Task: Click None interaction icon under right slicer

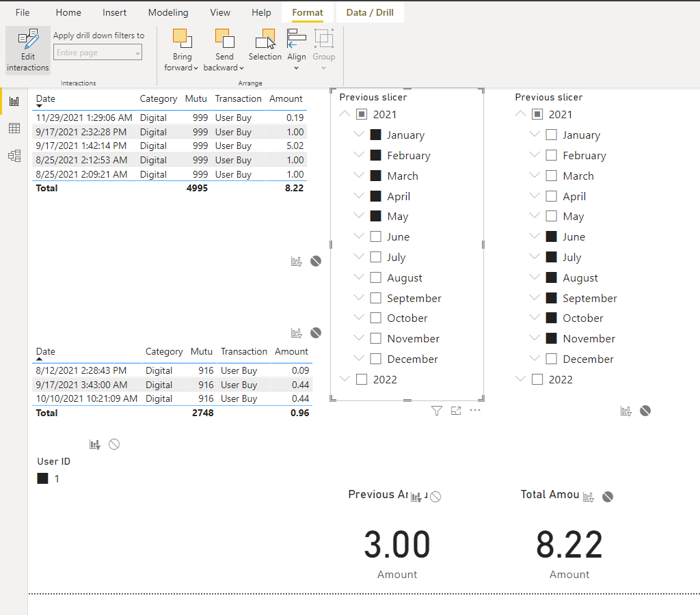Action: [x=645, y=411]
